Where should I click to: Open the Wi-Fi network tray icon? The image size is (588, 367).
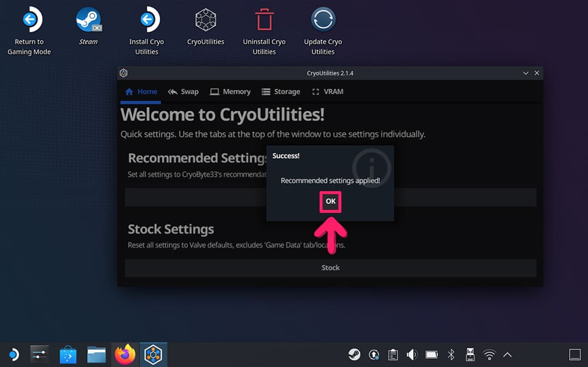point(489,355)
